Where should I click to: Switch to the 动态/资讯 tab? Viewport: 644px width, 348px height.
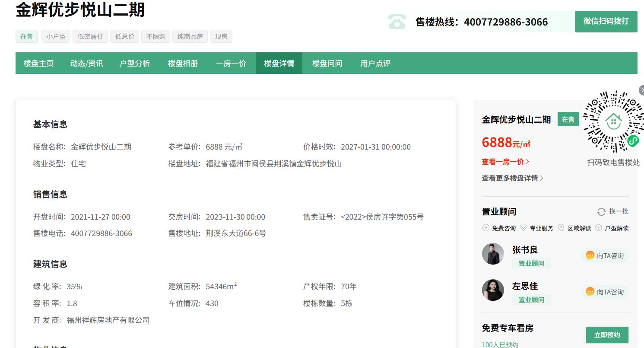pyautogui.click(x=87, y=63)
